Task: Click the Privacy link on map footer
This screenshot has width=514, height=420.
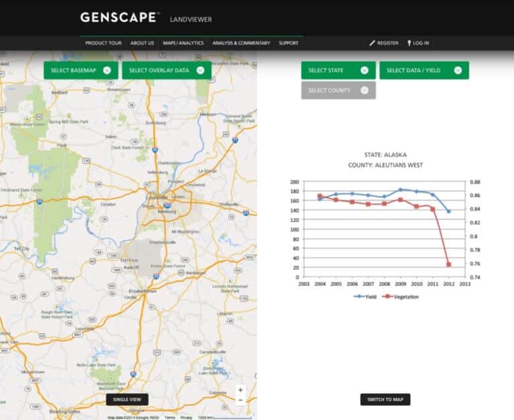Action: [x=186, y=417]
